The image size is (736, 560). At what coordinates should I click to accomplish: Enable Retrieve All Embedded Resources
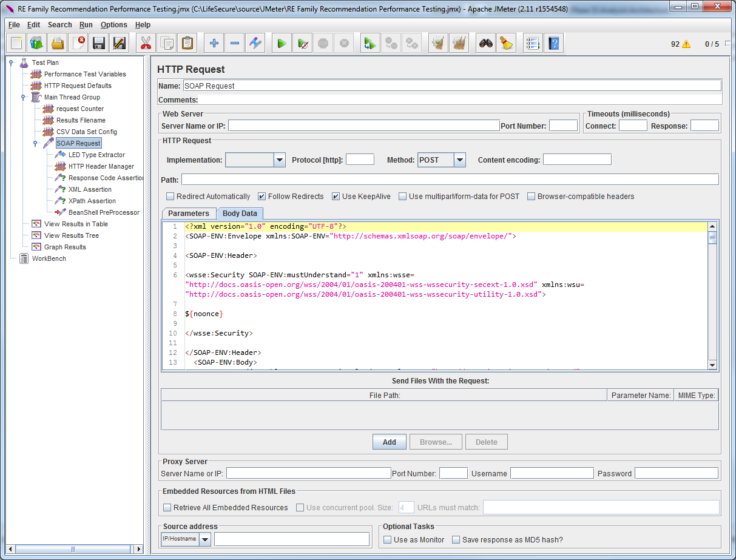coord(167,507)
